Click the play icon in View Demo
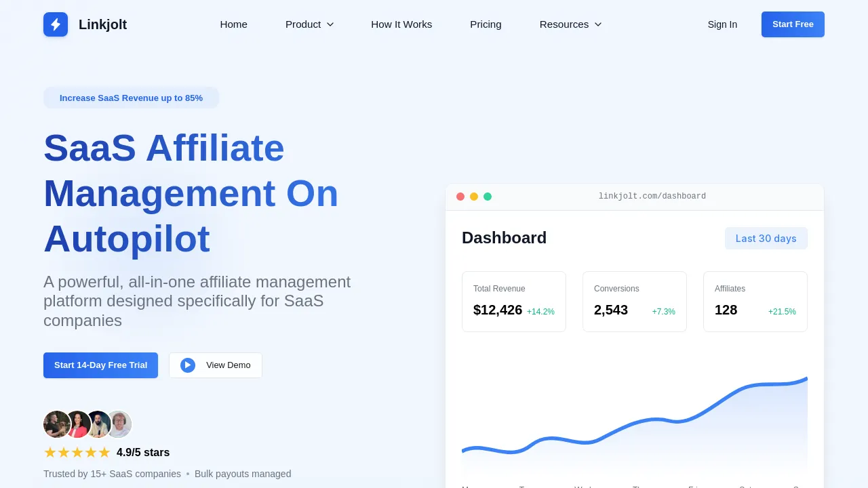 188,365
